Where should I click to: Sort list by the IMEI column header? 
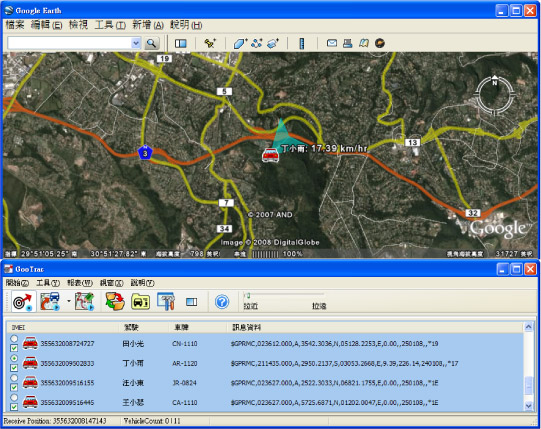coord(63,327)
